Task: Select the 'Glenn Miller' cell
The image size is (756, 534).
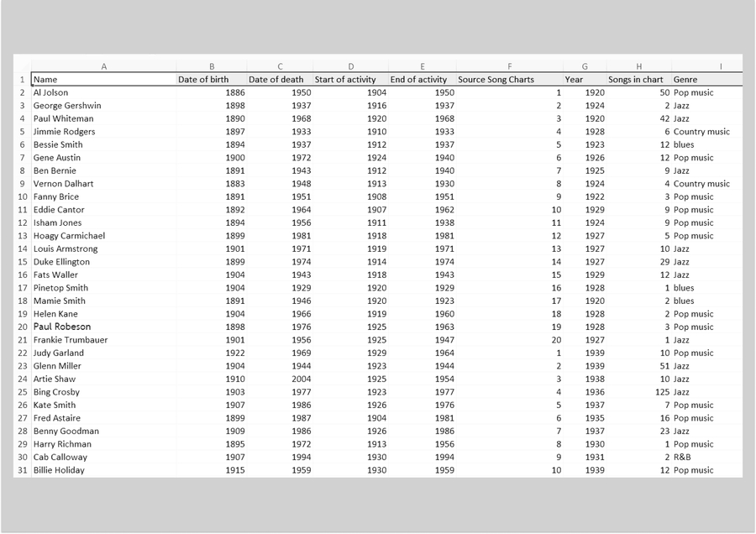Action: point(103,366)
